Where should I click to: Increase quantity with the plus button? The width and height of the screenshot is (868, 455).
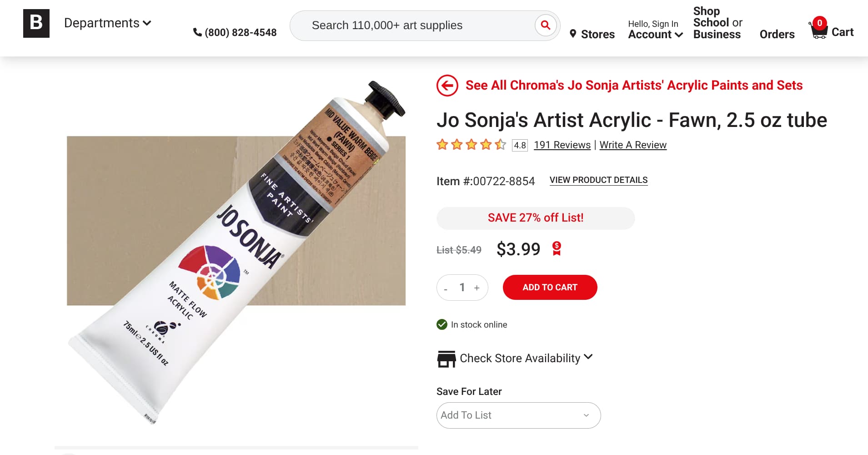[477, 288]
